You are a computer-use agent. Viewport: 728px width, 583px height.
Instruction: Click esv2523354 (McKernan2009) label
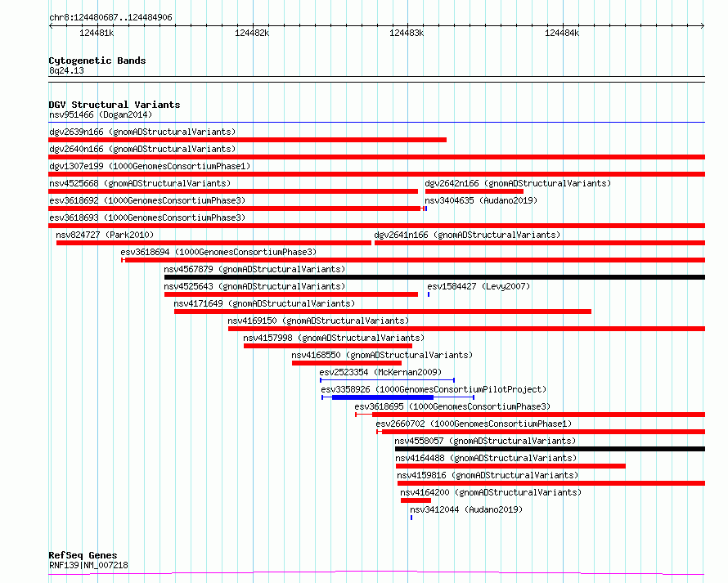[x=380, y=372]
